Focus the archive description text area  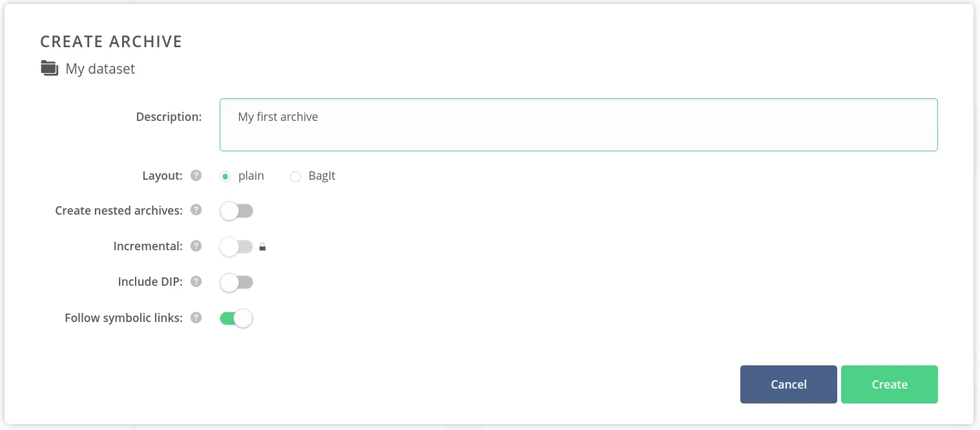[x=578, y=124]
